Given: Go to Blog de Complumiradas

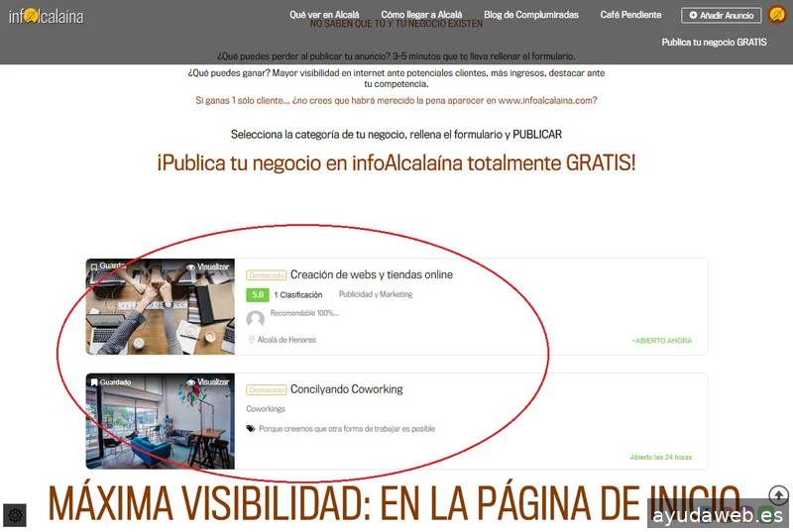Looking at the screenshot, I should [531, 15].
